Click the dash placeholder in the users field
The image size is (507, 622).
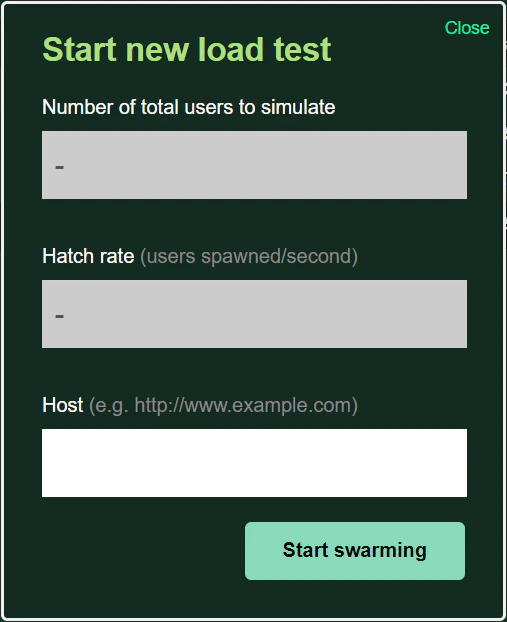click(60, 167)
